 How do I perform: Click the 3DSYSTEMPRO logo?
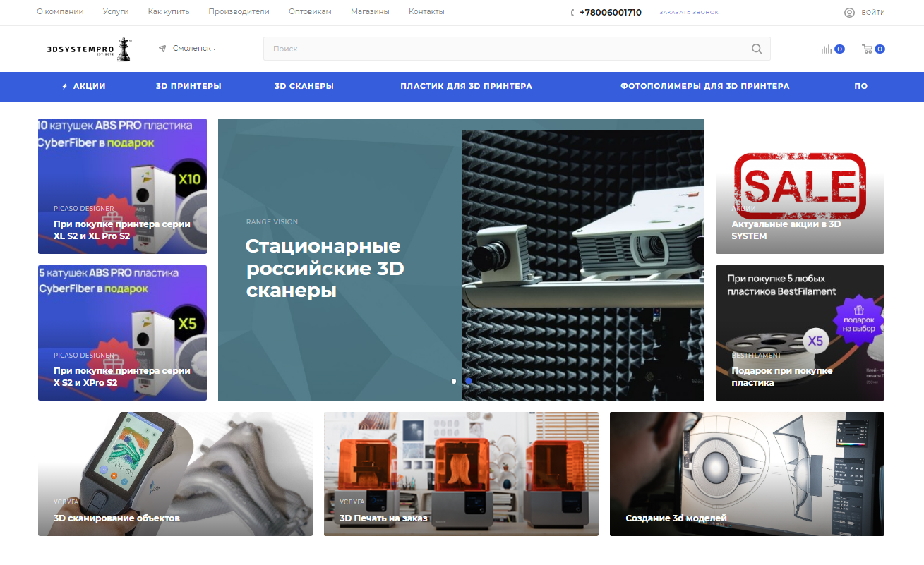pyautogui.click(x=88, y=49)
